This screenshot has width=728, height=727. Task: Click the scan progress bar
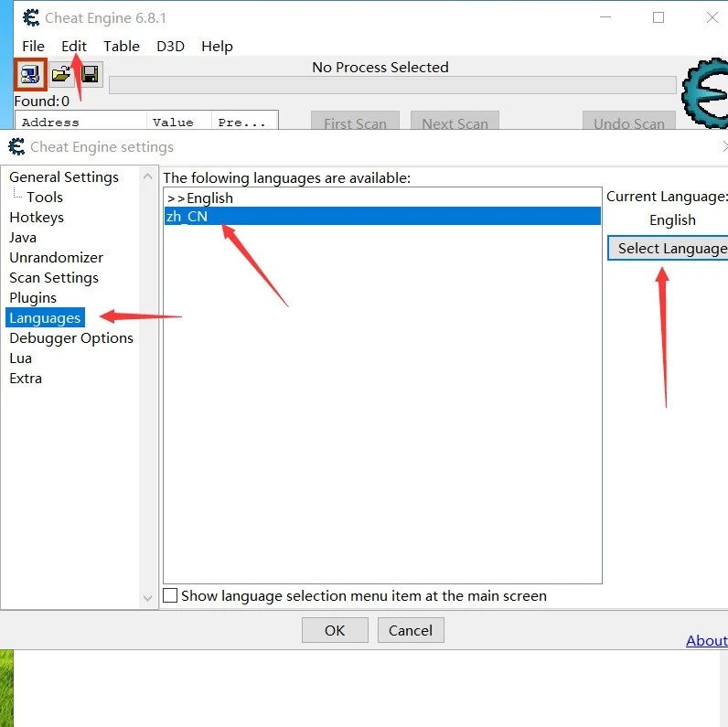coord(392,85)
